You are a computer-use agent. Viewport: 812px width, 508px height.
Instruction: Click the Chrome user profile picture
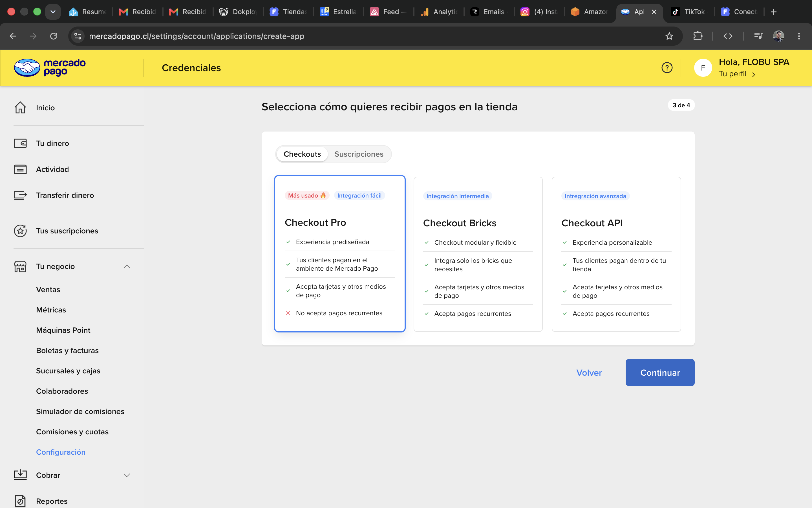point(778,36)
